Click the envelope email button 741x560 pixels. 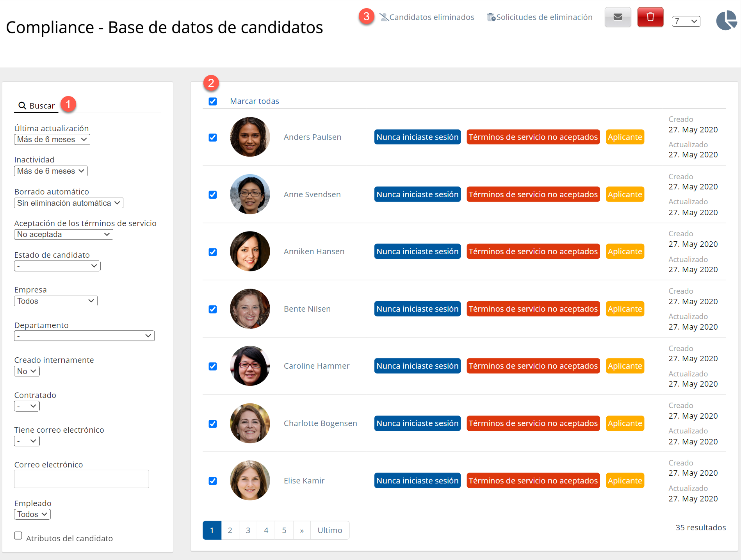click(x=618, y=17)
